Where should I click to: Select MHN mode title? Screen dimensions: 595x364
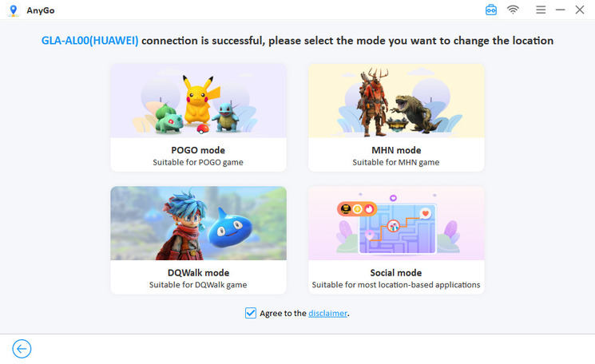[x=396, y=150]
